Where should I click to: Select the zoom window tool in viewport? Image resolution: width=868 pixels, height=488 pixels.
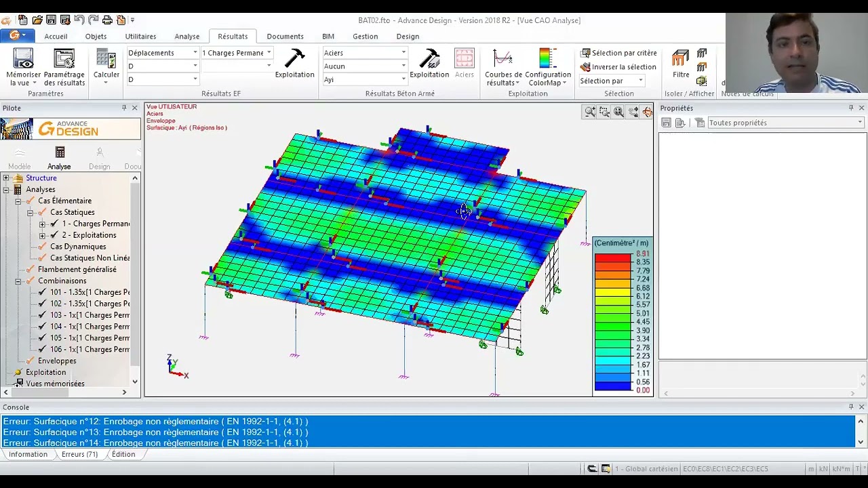[x=604, y=113]
